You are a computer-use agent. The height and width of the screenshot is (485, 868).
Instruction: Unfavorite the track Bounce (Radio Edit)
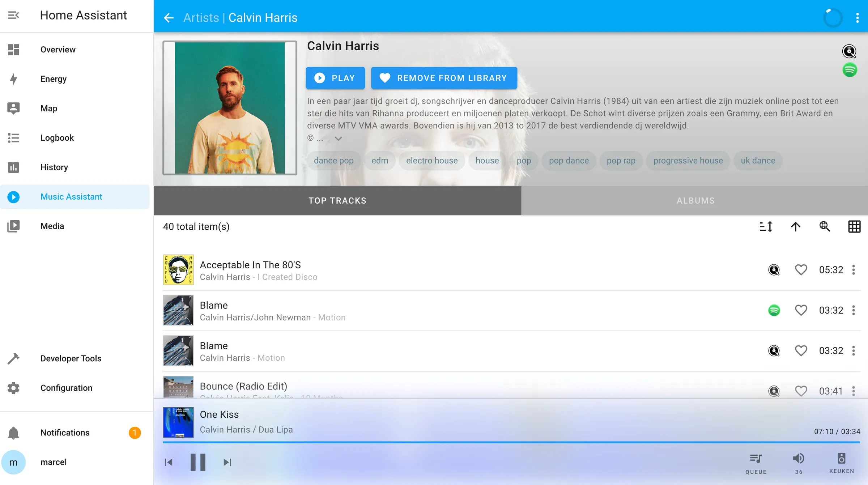tap(801, 391)
